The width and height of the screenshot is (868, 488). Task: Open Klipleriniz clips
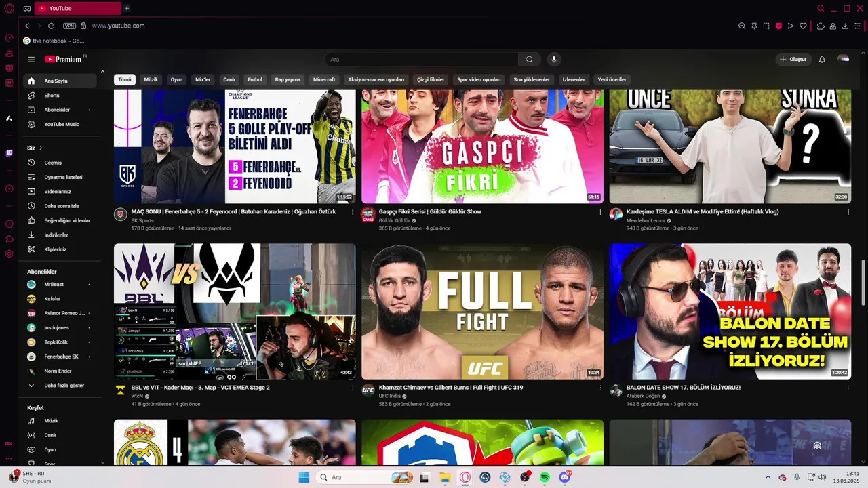coord(60,249)
